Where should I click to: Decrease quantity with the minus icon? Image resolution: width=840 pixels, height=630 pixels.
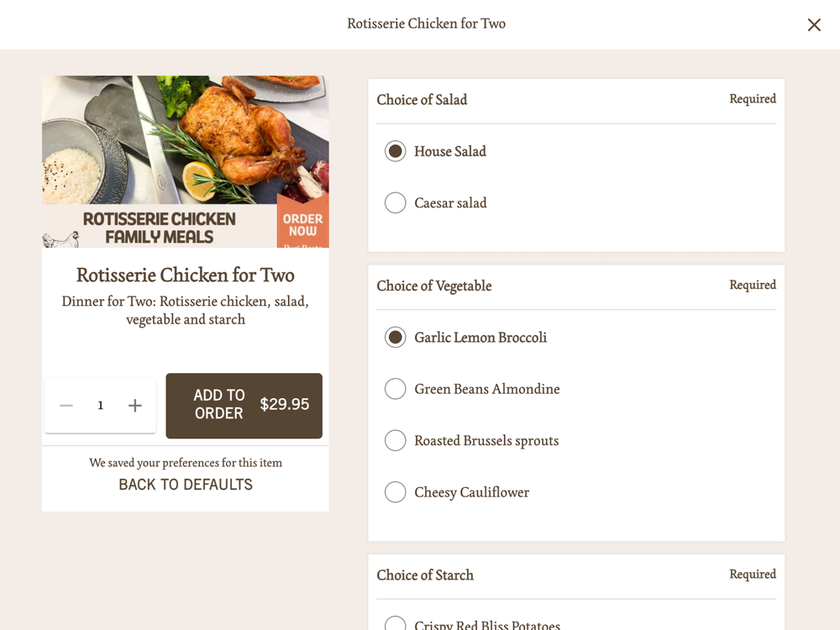point(66,406)
